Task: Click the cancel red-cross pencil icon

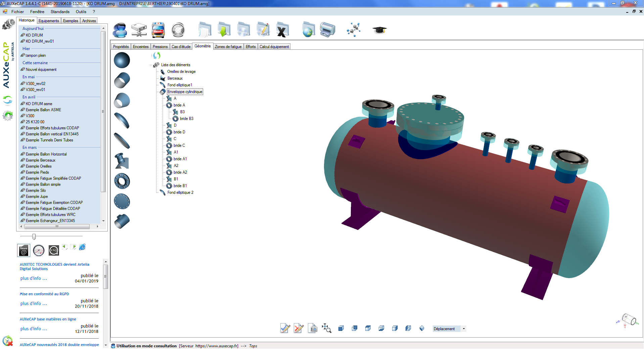Action: pyautogui.click(x=298, y=328)
